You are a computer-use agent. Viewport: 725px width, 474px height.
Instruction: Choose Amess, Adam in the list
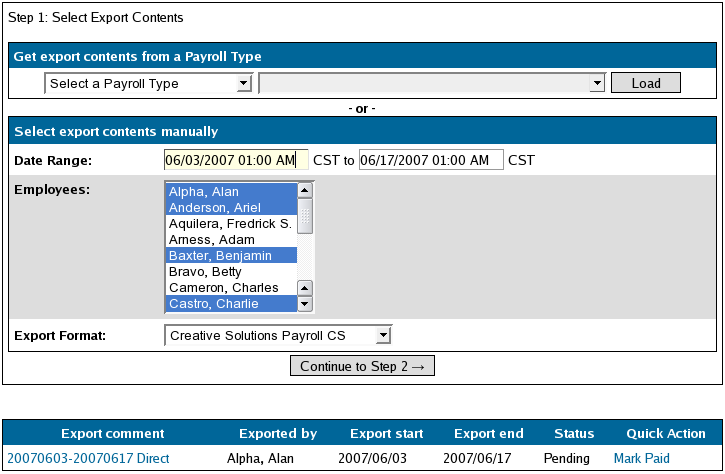(x=231, y=240)
